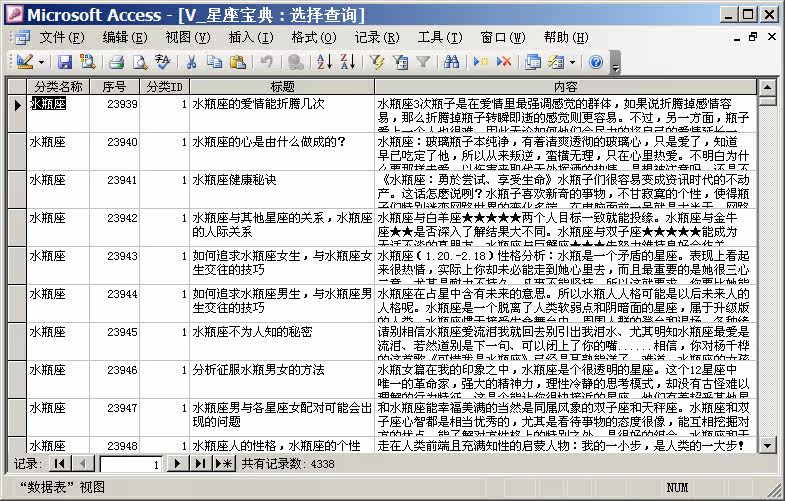Click the Print Preview icon
785x501 pixels.
click(140, 62)
